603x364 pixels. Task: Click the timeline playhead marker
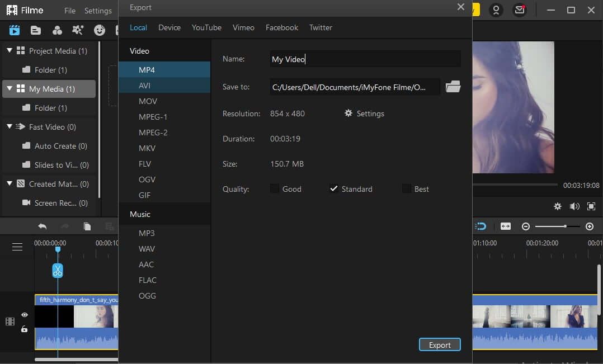click(x=58, y=249)
